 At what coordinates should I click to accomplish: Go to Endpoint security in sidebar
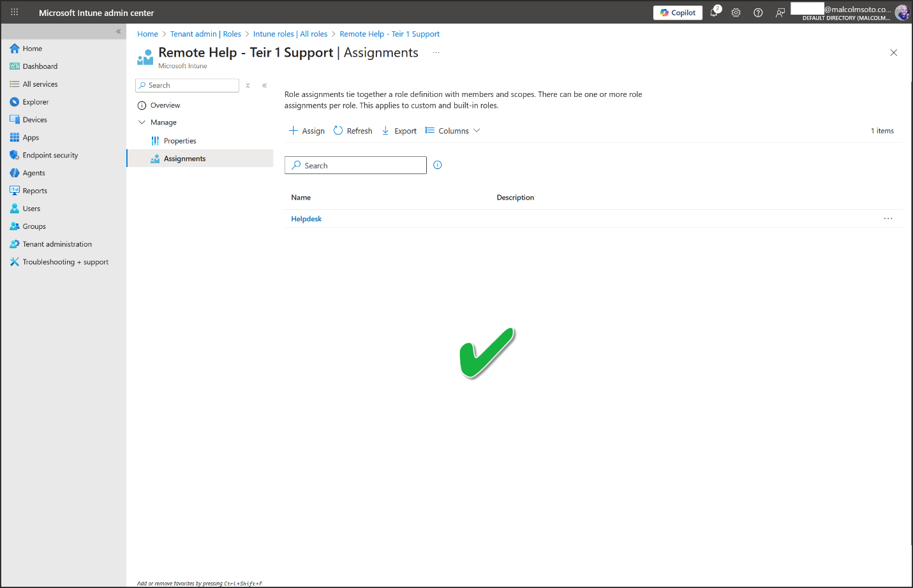(x=50, y=155)
